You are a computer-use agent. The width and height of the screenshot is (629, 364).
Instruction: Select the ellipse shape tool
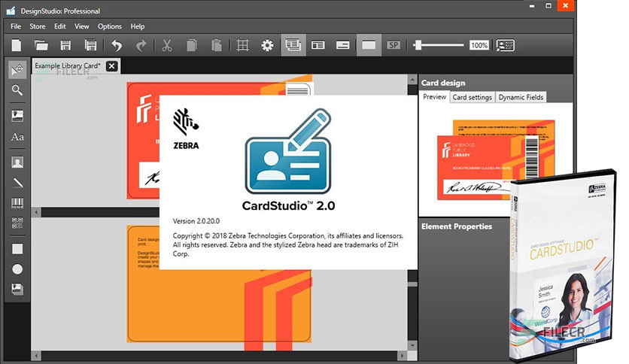[17, 269]
